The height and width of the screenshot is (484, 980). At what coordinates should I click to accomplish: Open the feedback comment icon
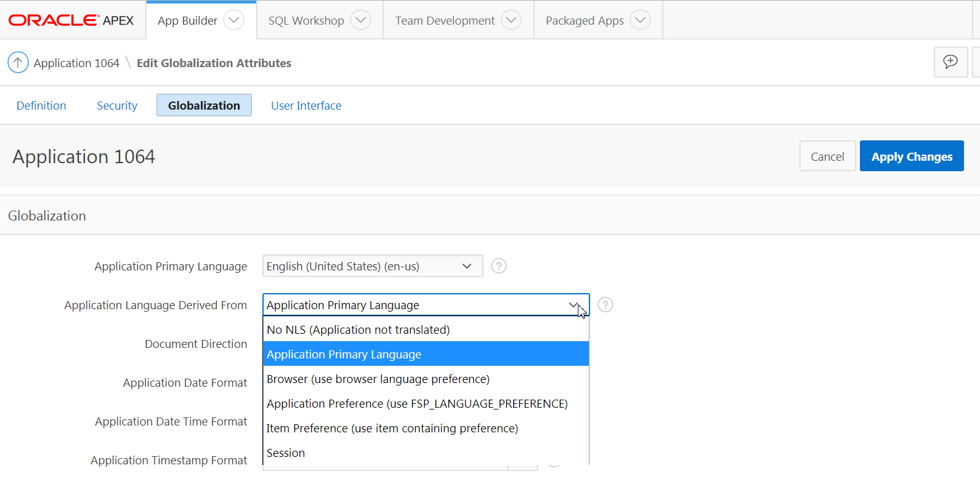(950, 62)
